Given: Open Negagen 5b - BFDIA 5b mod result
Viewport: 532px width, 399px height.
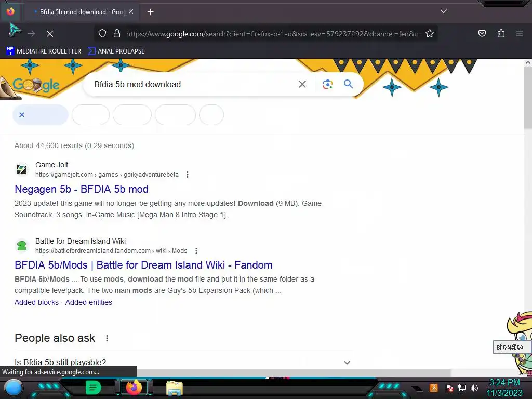Looking at the screenshot, I should 82,189.
